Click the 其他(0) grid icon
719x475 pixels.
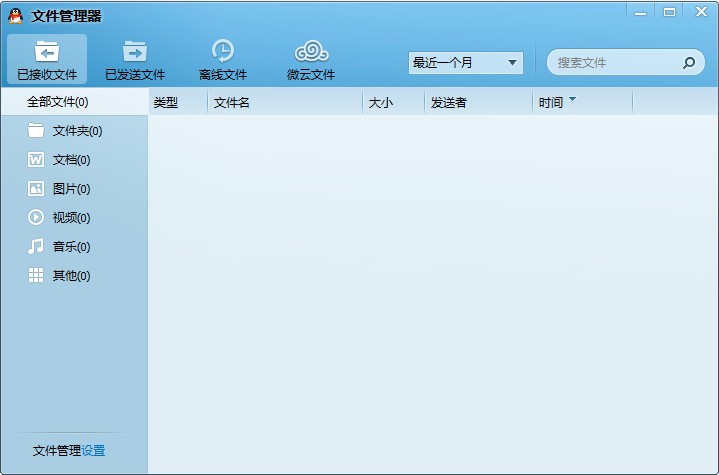(x=36, y=275)
